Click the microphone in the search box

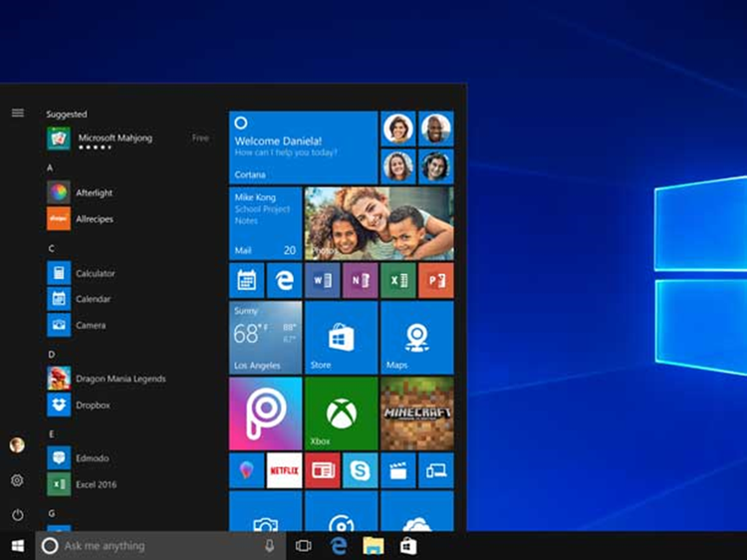(x=269, y=546)
